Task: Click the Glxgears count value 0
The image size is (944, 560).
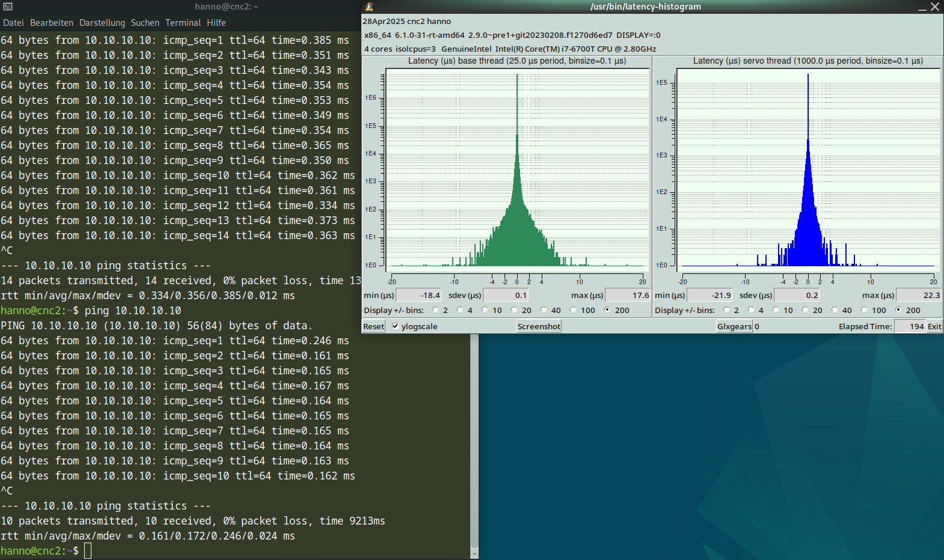Action: pos(757,326)
